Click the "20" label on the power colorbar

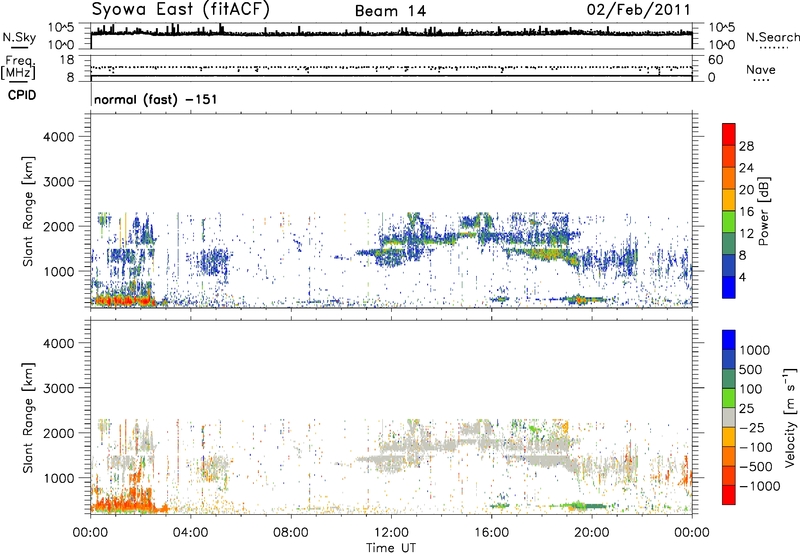point(746,190)
